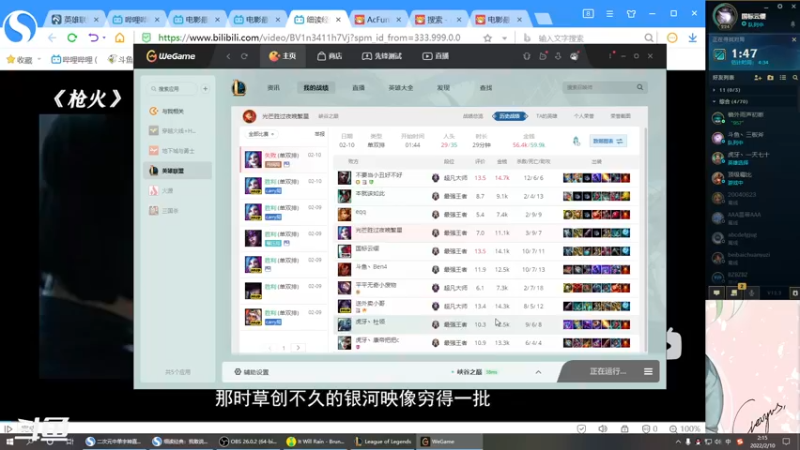Open the 先锋测试 tab in WeGame

coord(382,56)
